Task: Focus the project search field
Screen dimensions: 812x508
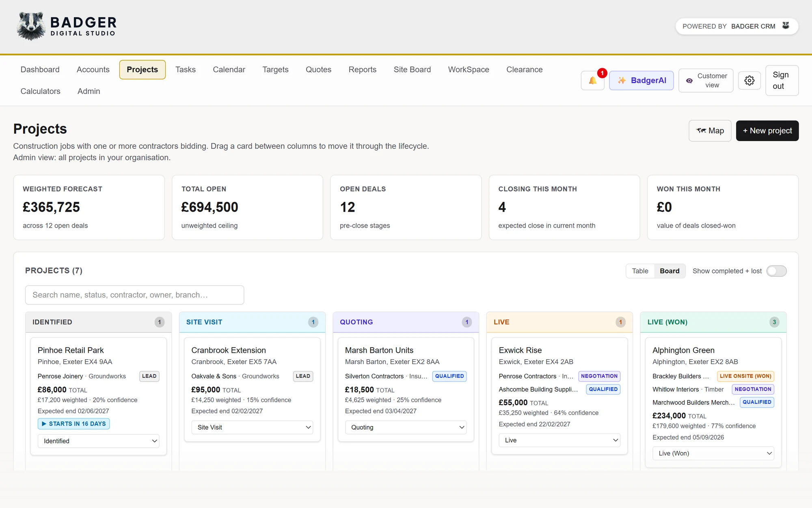Action: point(134,295)
